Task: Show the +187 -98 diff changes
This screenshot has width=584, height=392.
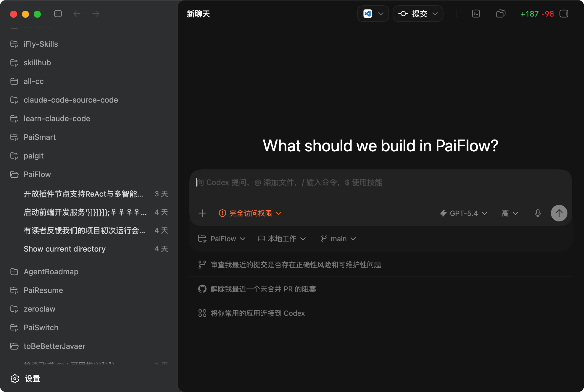Action: click(x=537, y=14)
